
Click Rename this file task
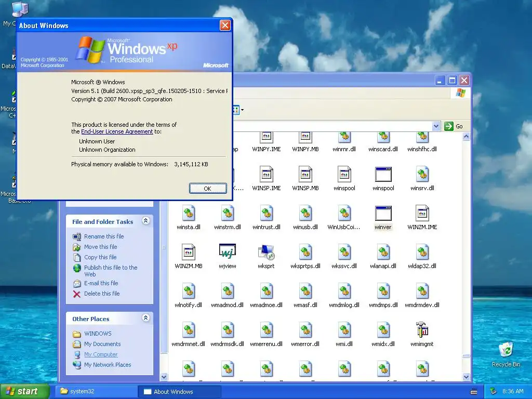[104, 236]
